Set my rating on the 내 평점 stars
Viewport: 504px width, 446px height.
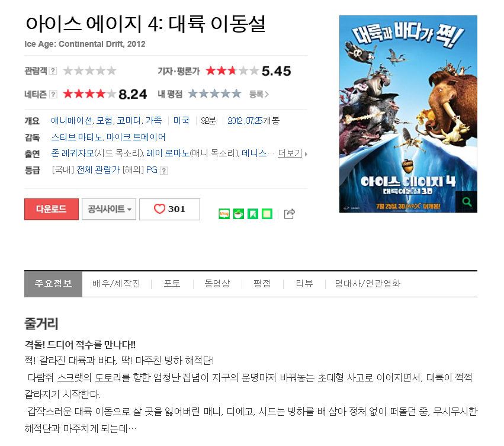tap(214, 94)
